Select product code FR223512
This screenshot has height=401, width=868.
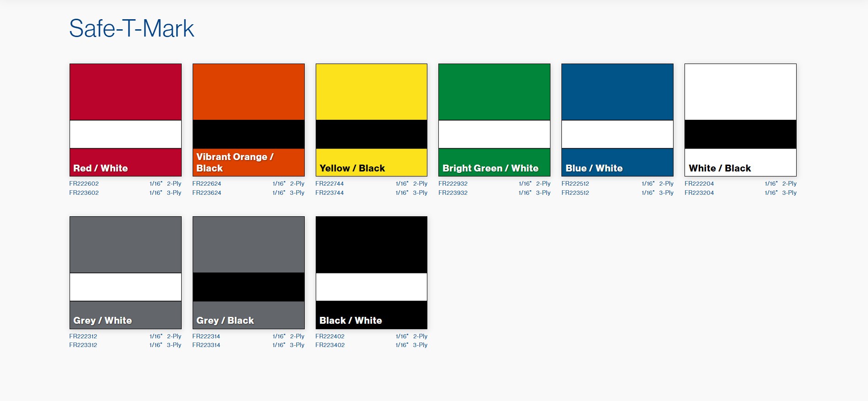pos(576,193)
